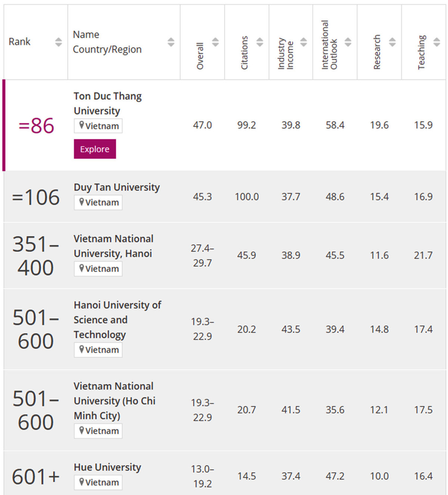The width and height of the screenshot is (448, 495).
Task: Click the Overall column sort arrows
Action: [x=215, y=42]
